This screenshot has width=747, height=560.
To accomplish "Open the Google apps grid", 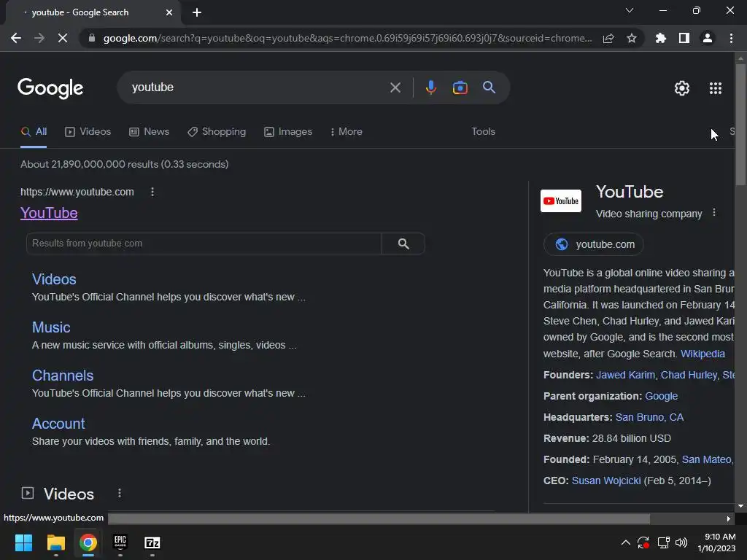I will click(x=716, y=88).
